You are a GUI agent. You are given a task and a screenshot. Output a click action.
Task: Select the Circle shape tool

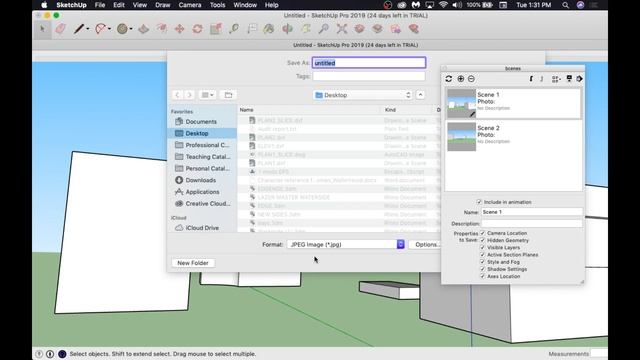122,29
